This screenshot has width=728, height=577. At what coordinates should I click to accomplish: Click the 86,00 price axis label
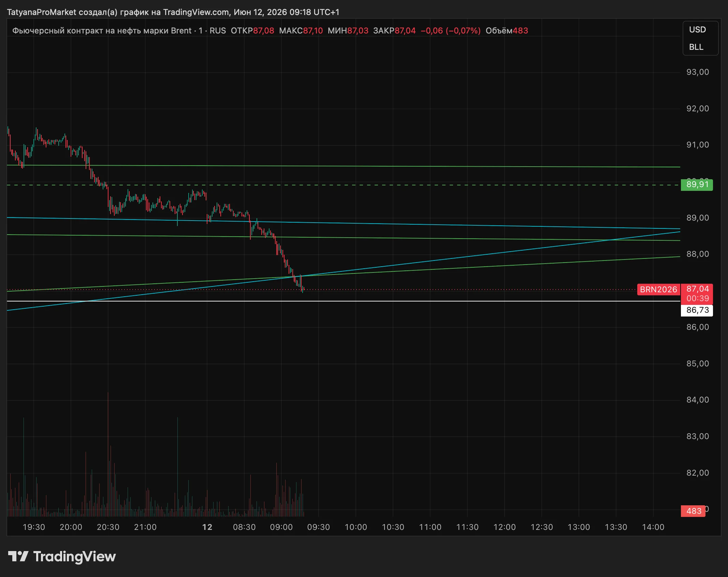point(697,327)
